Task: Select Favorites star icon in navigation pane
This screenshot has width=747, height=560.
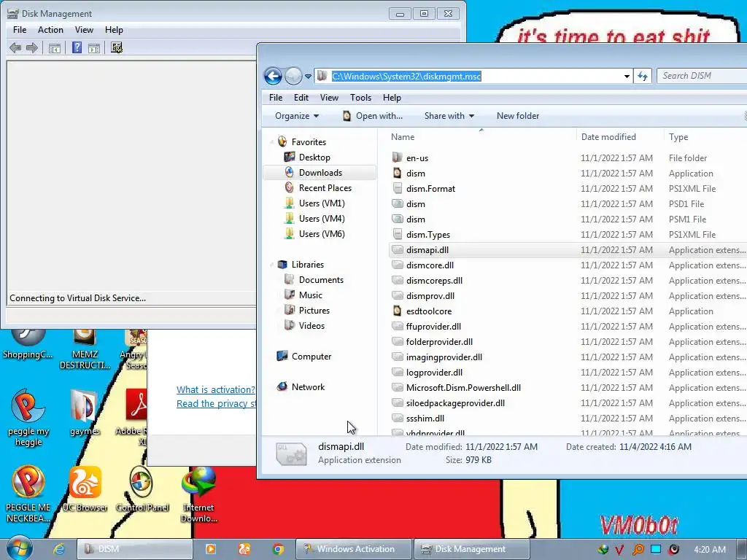Action: tap(282, 141)
